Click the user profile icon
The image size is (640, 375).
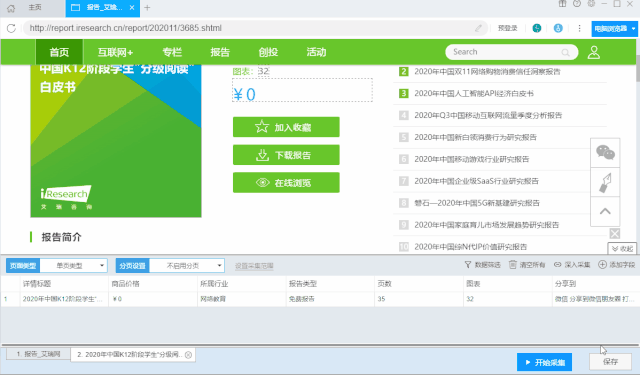[x=594, y=52]
